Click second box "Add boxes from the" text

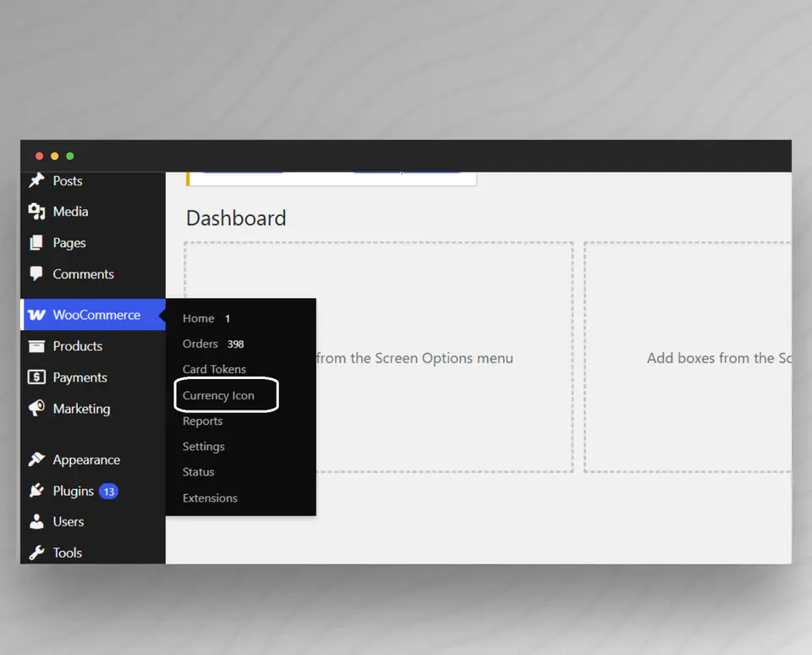pos(710,358)
